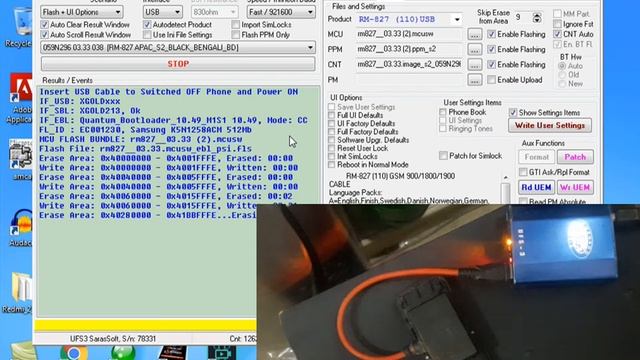Image resolution: width=640 pixels, height=360 pixels.
Task: Click the 'MCU FLASH BUNDLE' log line
Action: click(141, 139)
